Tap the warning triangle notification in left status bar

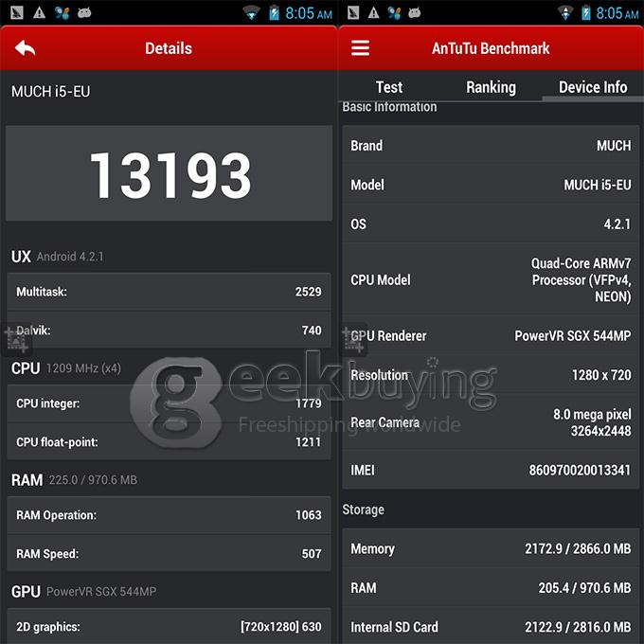40,12
